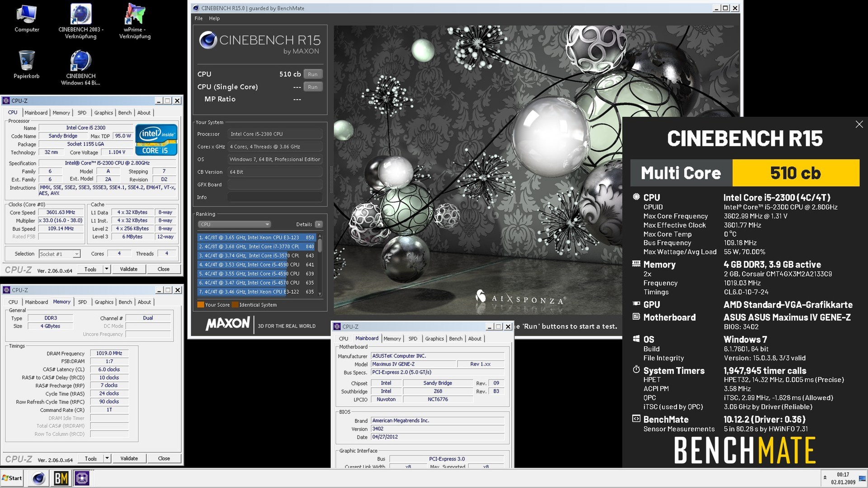Expand Tools dropdown arrow in Memory CPU-Z
Image resolution: width=868 pixels, height=488 pixels.
pyautogui.click(x=107, y=458)
